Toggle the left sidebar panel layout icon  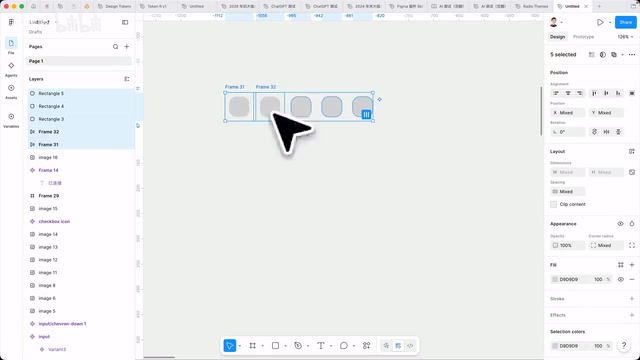[125, 22]
